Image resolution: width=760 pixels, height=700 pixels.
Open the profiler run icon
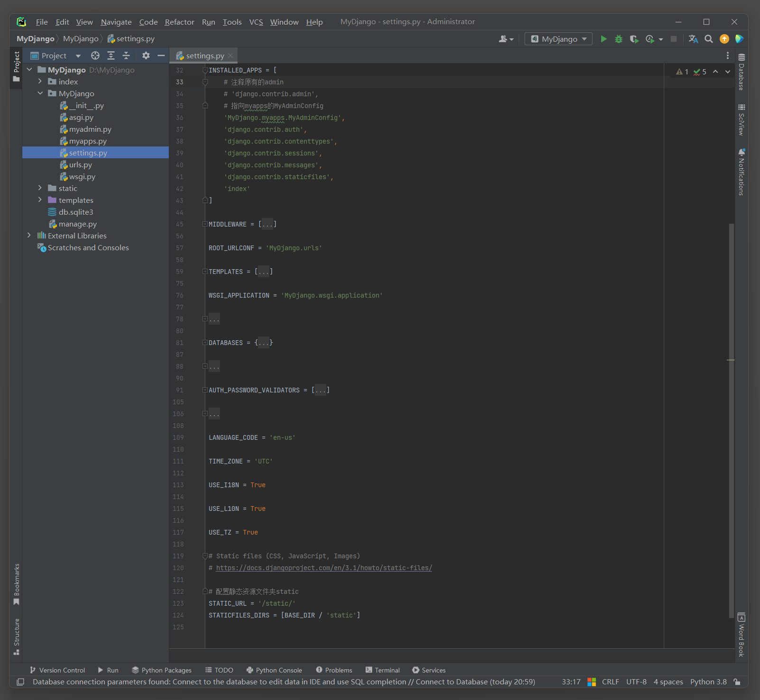pos(650,39)
